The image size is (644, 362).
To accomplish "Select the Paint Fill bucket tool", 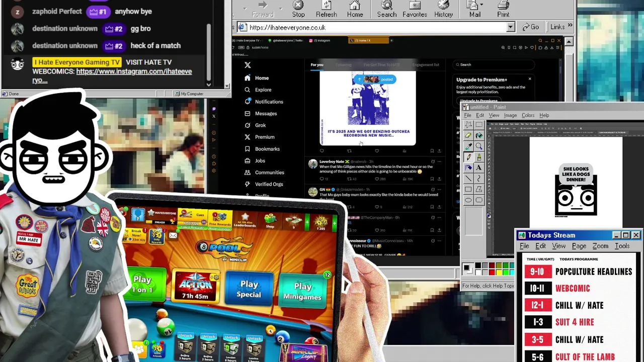I will pyautogui.click(x=479, y=135).
